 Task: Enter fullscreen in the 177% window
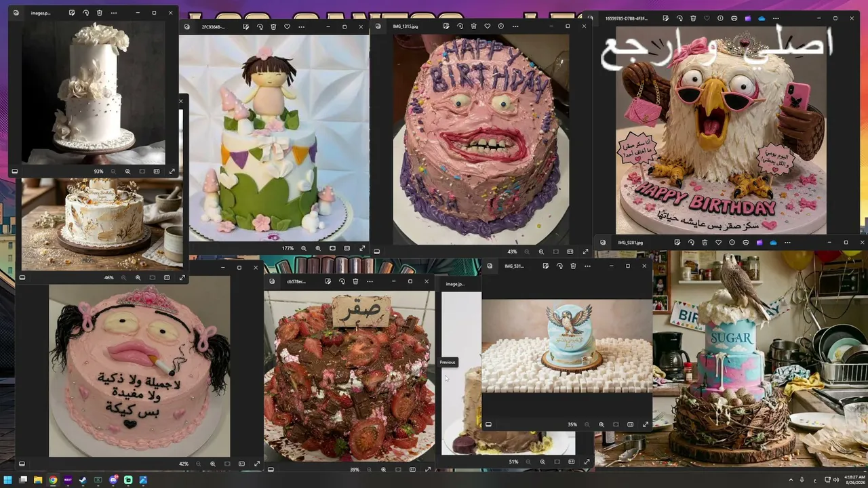[x=362, y=248]
